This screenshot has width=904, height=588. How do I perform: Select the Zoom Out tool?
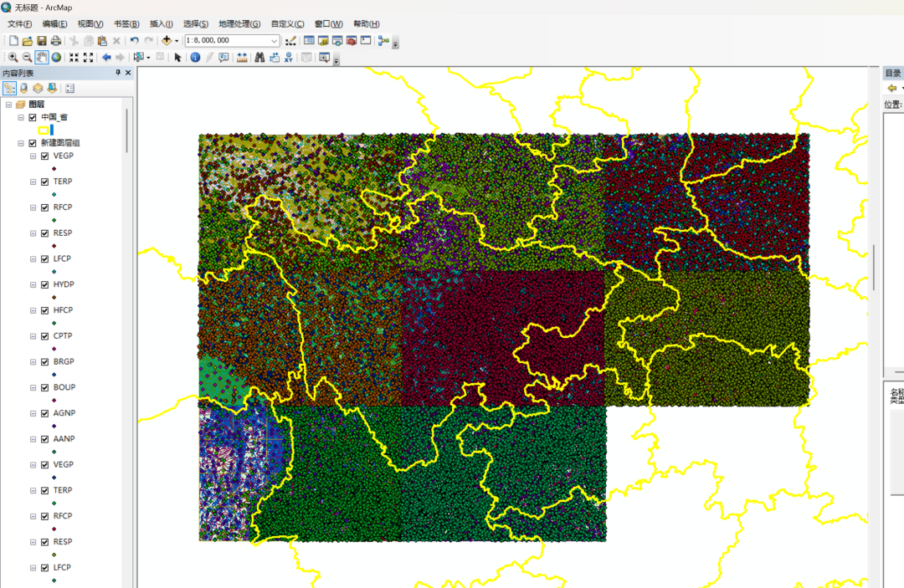point(27,57)
